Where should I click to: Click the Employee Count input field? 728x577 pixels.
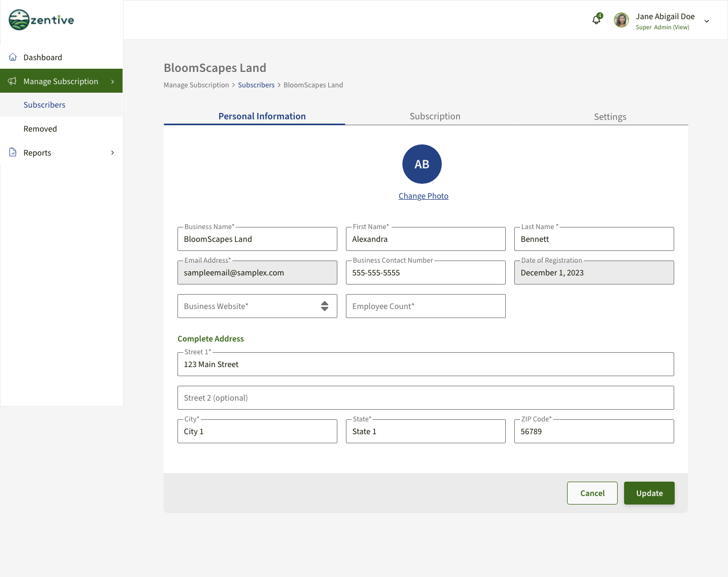pos(425,306)
